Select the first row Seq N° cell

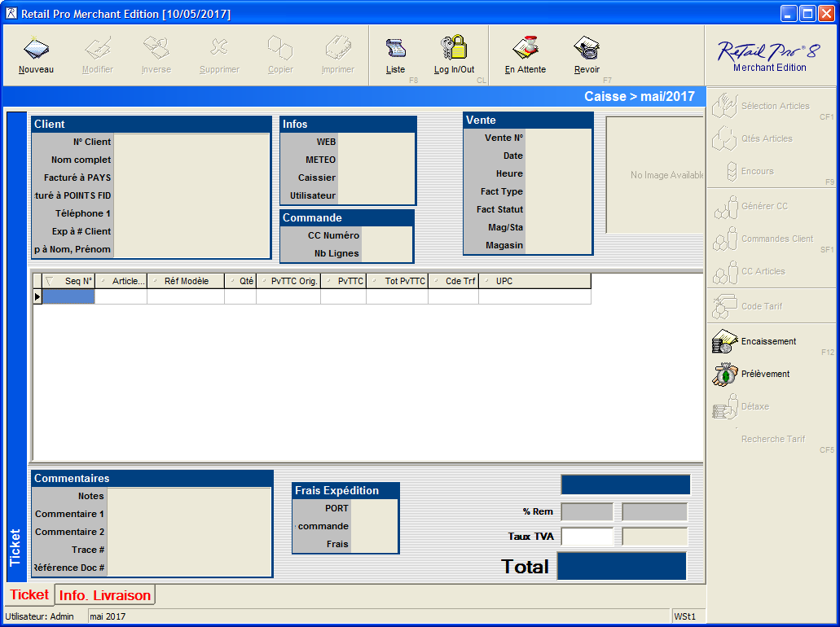68,297
